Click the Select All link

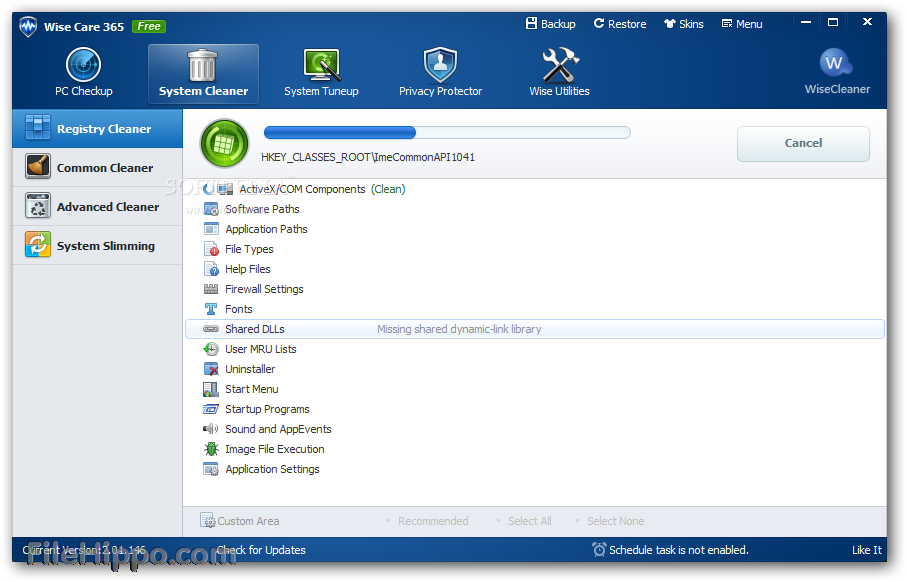click(530, 521)
